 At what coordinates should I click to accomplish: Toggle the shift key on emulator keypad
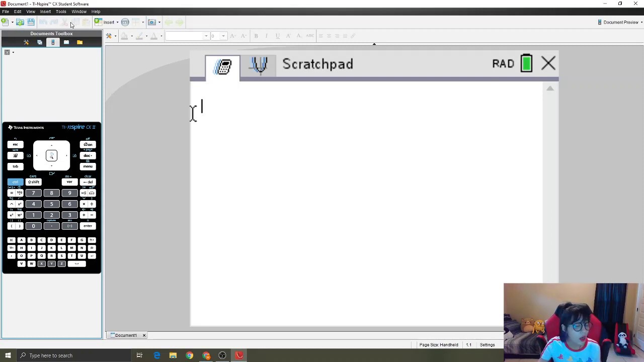click(x=33, y=182)
